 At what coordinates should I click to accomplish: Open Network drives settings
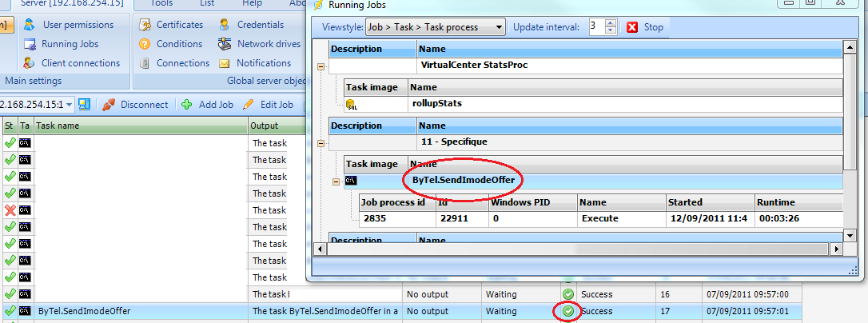coord(269,44)
